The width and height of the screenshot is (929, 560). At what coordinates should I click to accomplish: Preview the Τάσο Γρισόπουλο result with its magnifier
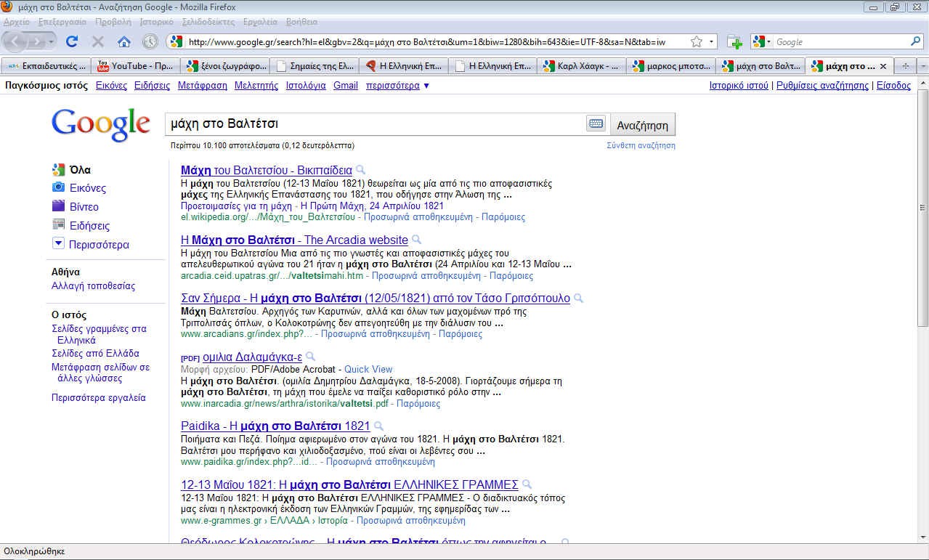point(578,298)
